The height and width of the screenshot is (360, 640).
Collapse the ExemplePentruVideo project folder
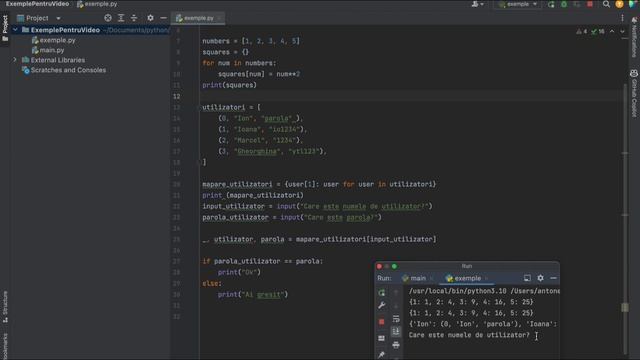pos(15,30)
